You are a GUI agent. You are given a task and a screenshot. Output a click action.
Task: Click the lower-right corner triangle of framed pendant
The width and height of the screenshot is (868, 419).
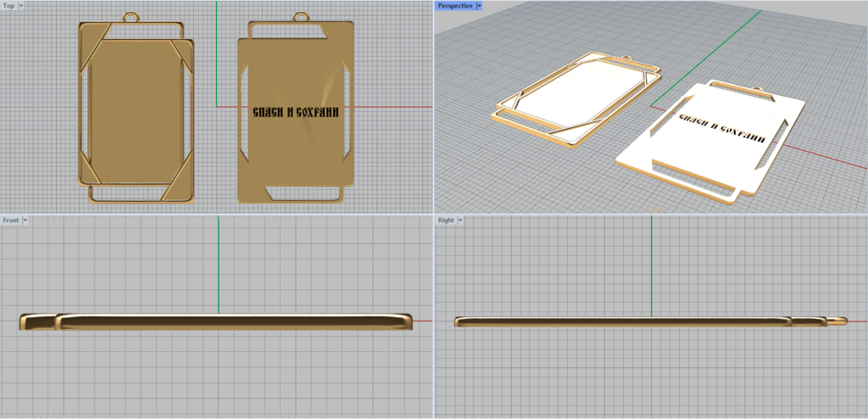coord(180,189)
